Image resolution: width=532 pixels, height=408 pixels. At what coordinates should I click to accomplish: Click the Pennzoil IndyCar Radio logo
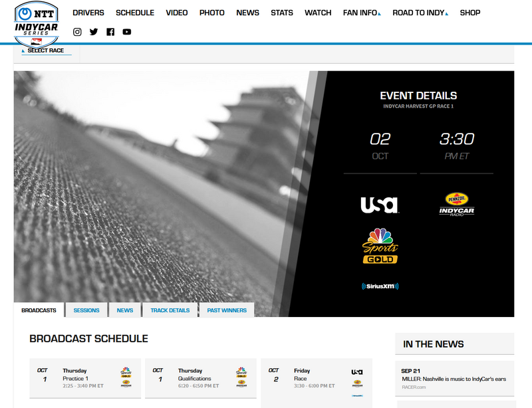pyautogui.click(x=457, y=204)
